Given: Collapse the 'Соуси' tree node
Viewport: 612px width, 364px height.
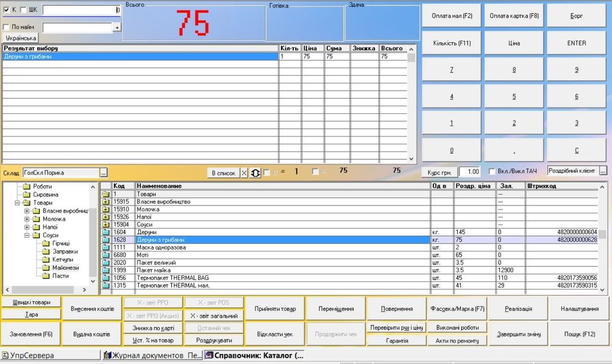Looking at the screenshot, I should pos(27,236).
